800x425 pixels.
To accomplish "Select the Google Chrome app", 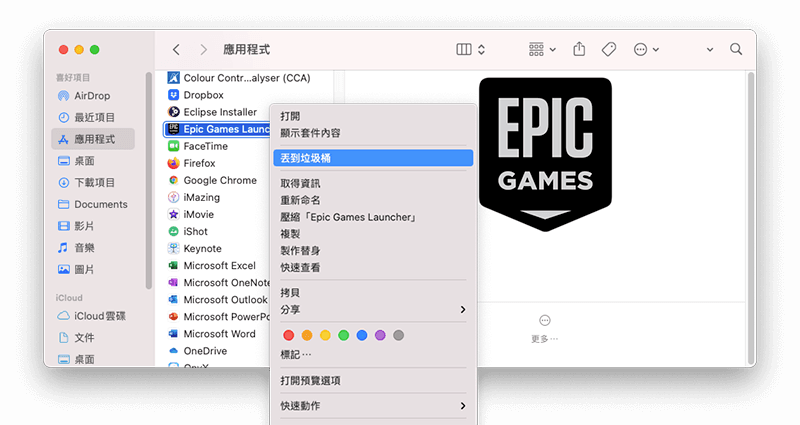I will click(212, 180).
